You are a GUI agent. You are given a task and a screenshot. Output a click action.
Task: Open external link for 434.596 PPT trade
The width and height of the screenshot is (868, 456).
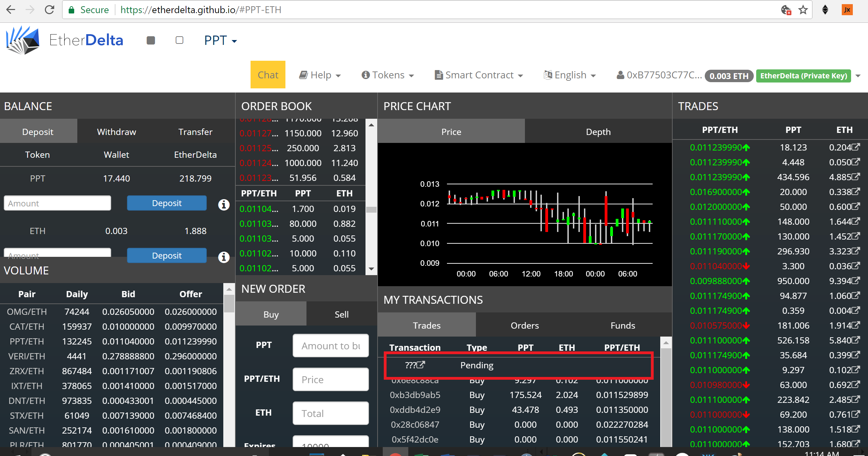tap(856, 176)
